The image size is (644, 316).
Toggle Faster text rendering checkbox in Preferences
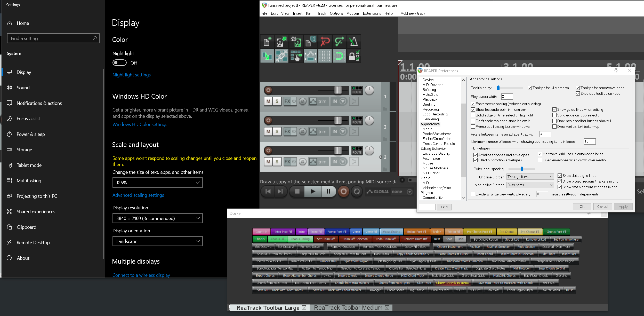(473, 104)
